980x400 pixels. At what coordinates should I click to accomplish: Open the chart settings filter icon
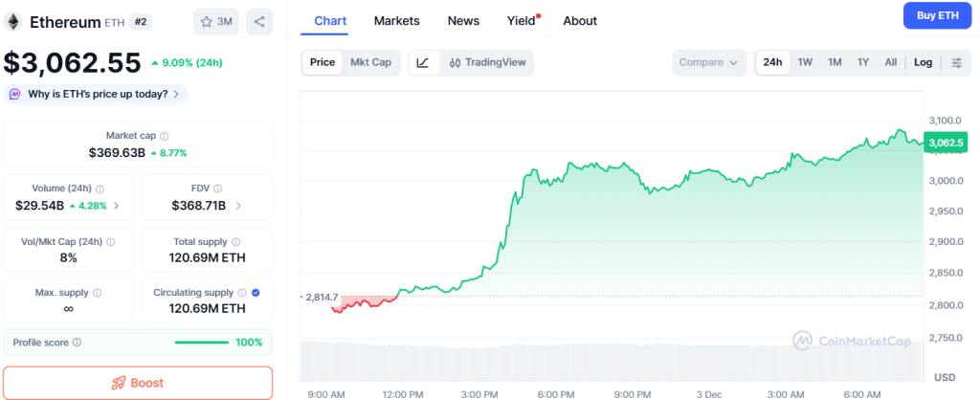956,62
